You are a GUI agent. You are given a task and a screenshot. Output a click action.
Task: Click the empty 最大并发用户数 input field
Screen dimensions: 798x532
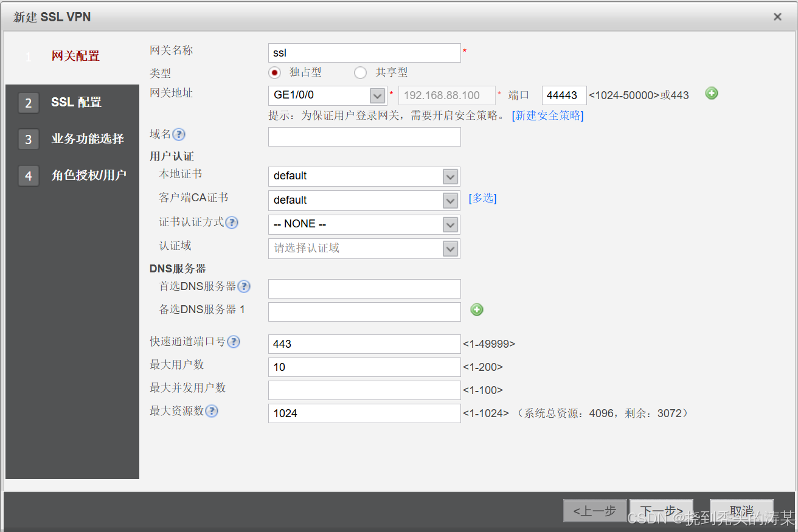click(x=364, y=390)
